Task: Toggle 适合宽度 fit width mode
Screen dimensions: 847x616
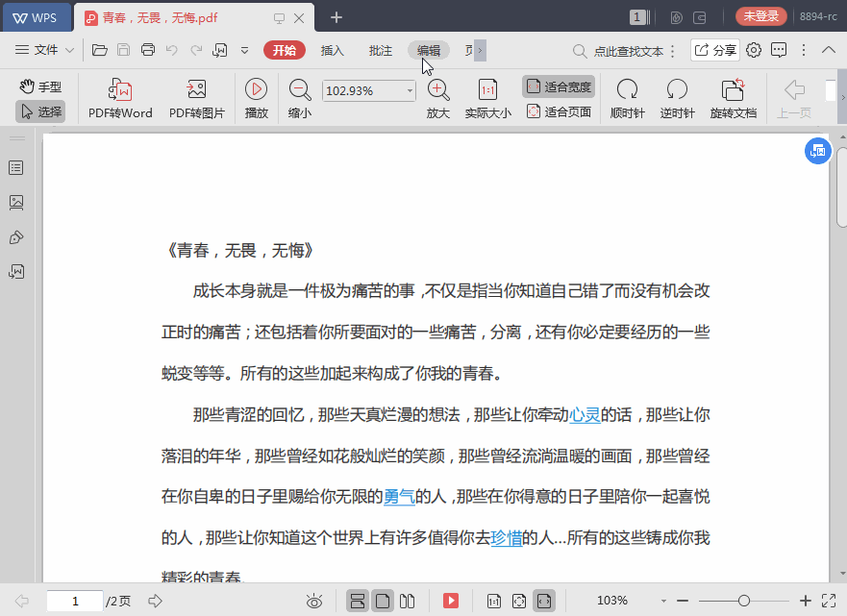Action: coord(559,86)
